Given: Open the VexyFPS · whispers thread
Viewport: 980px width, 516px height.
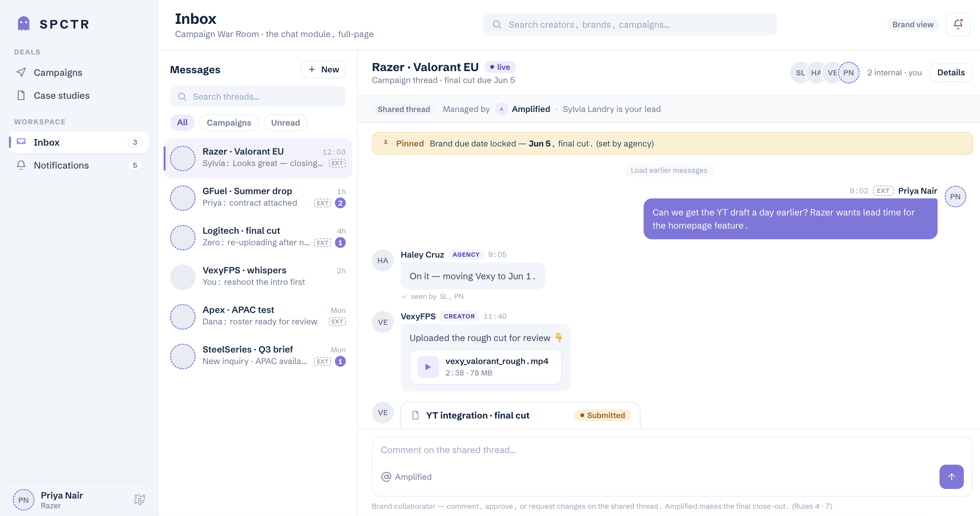Looking at the screenshot, I should 258,277.
